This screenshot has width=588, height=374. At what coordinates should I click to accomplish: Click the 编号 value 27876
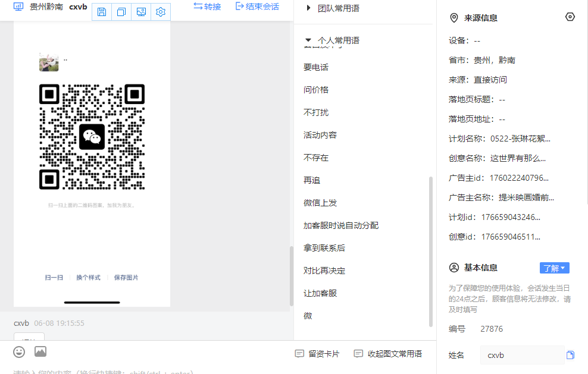(x=492, y=329)
